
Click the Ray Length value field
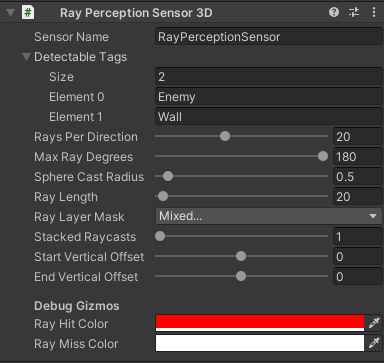tap(358, 197)
